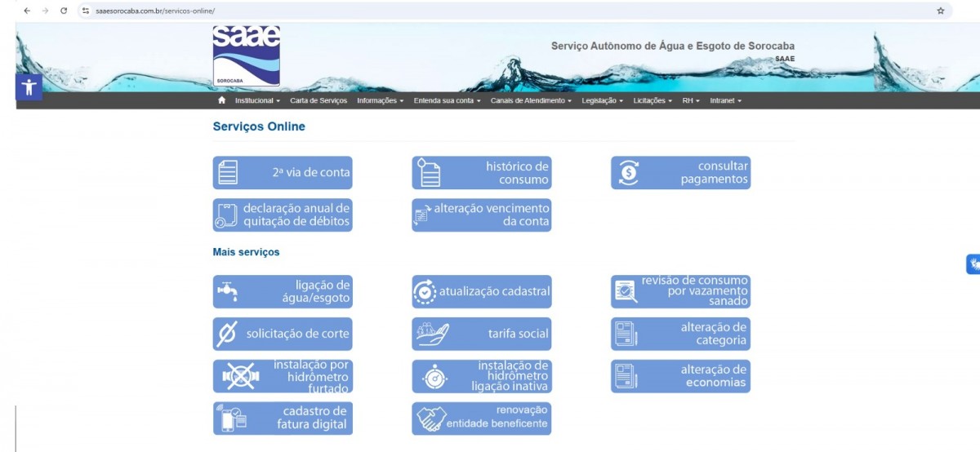Open the sign language widget on right edge
The width and height of the screenshot is (980, 452).
coord(973,264)
